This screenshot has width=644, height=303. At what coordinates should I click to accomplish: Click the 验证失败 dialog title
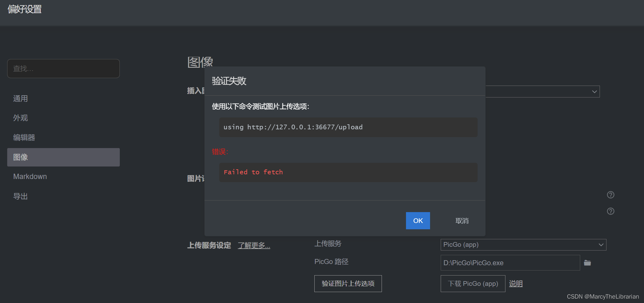tap(229, 81)
